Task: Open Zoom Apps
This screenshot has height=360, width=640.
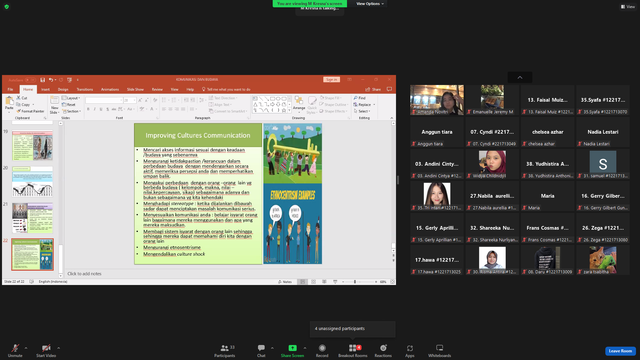Action: point(410,351)
